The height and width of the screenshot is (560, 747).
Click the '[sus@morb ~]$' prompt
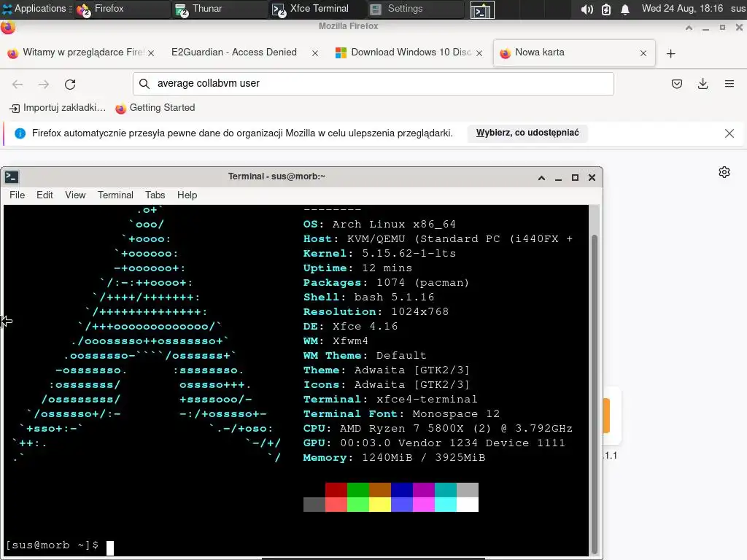coord(53,545)
